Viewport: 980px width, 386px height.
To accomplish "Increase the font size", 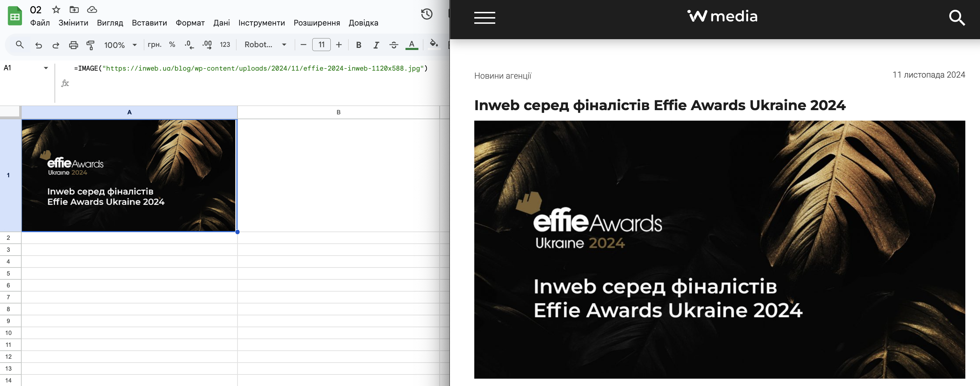I will pyautogui.click(x=339, y=45).
